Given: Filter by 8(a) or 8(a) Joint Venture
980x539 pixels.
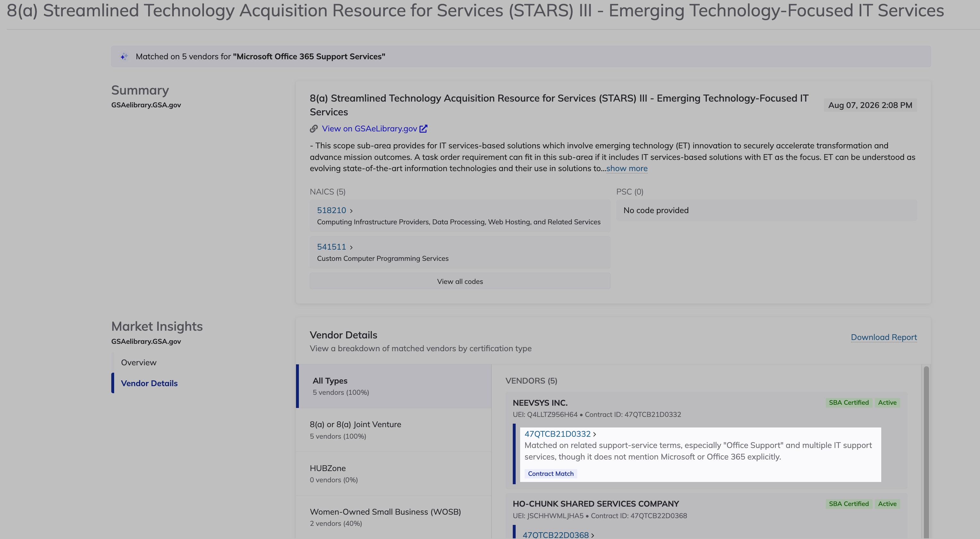Looking at the screenshot, I should [x=393, y=430].
